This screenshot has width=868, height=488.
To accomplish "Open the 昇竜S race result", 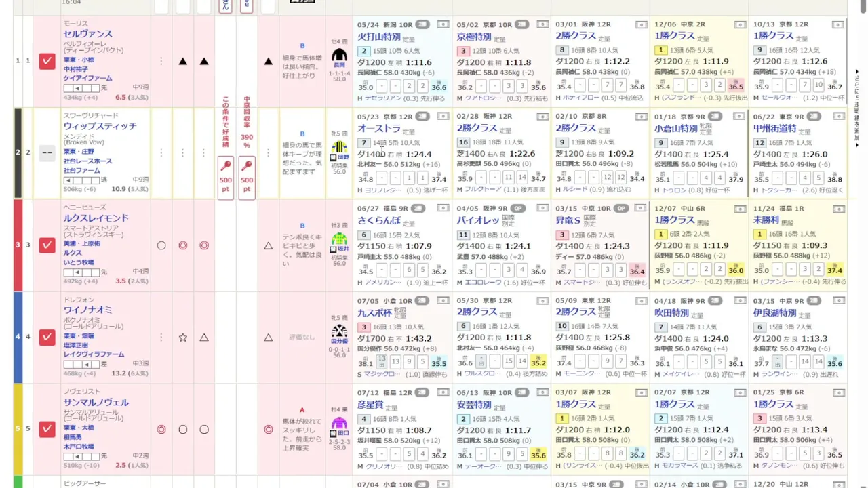I will [x=568, y=221].
